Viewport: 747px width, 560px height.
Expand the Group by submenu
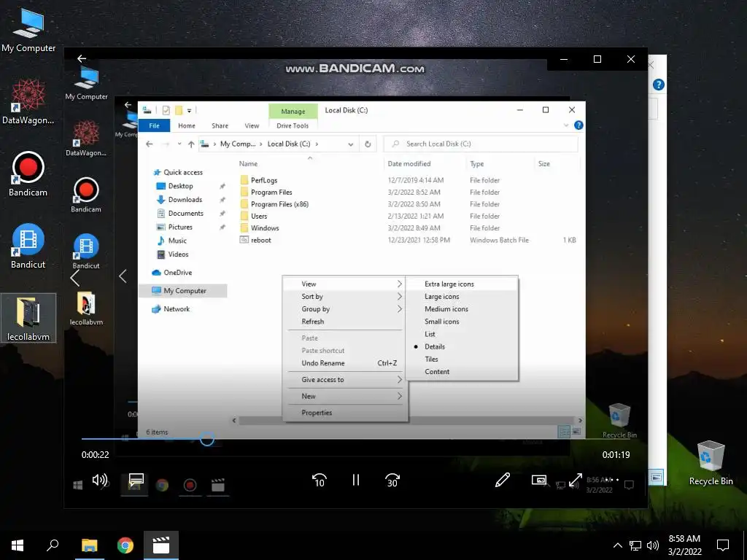tap(345, 309)
